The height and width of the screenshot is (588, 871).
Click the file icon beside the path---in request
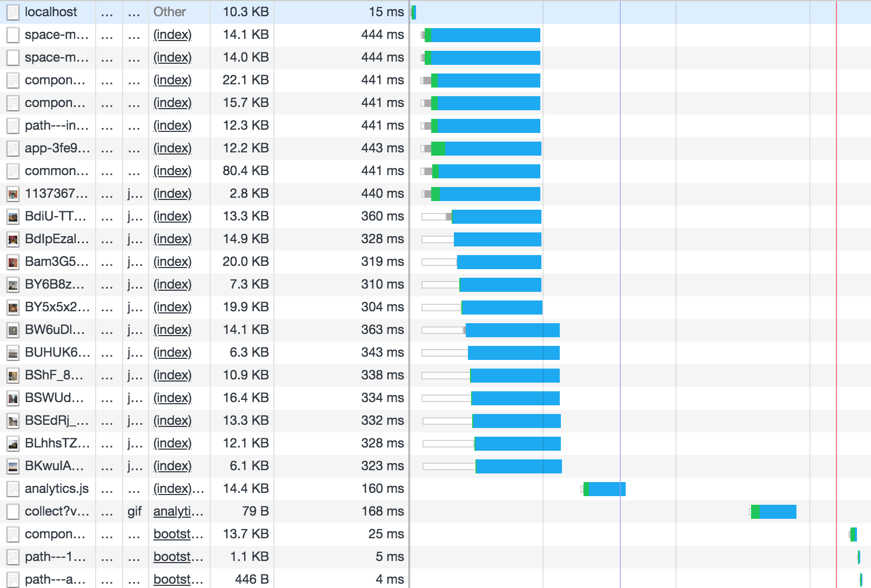[12, 125]
